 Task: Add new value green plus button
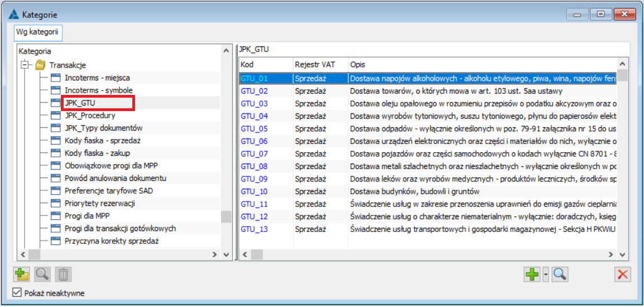click(x=532, y=274)
